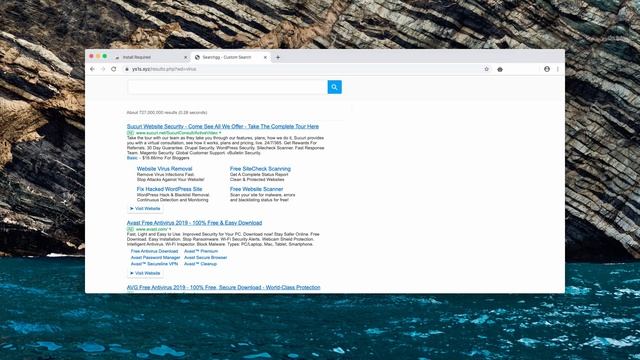Open Avast Secureline VPN sitelink

coord(154,264)
